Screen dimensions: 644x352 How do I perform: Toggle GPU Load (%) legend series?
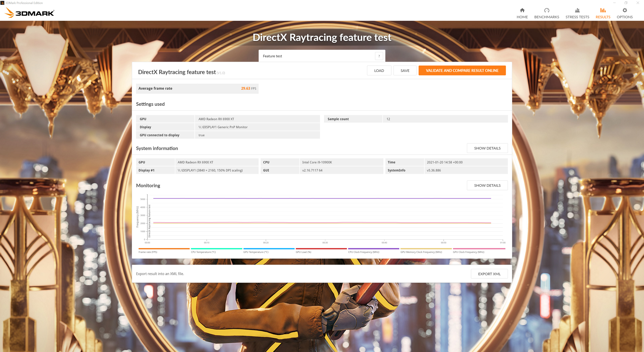pos(303,252)
